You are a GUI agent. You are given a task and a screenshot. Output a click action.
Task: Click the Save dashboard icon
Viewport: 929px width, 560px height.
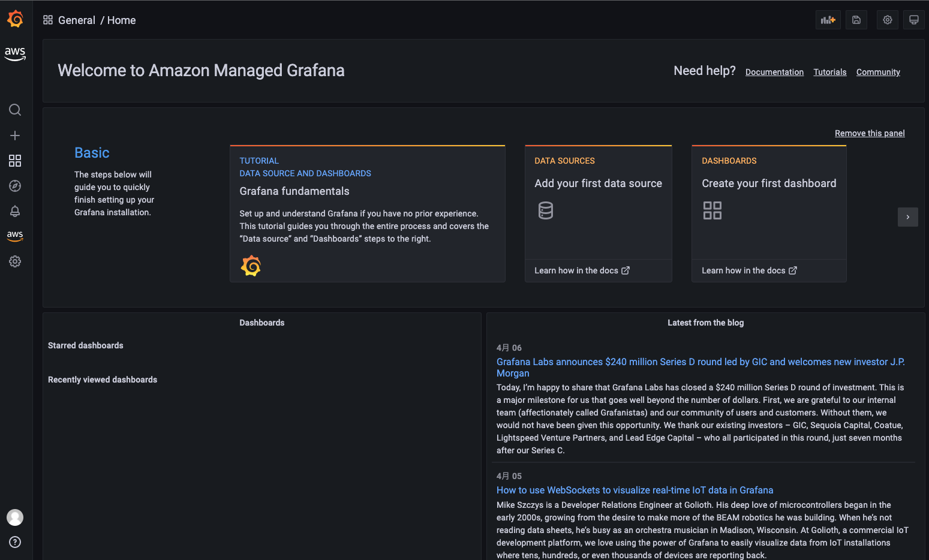[856, 20]
